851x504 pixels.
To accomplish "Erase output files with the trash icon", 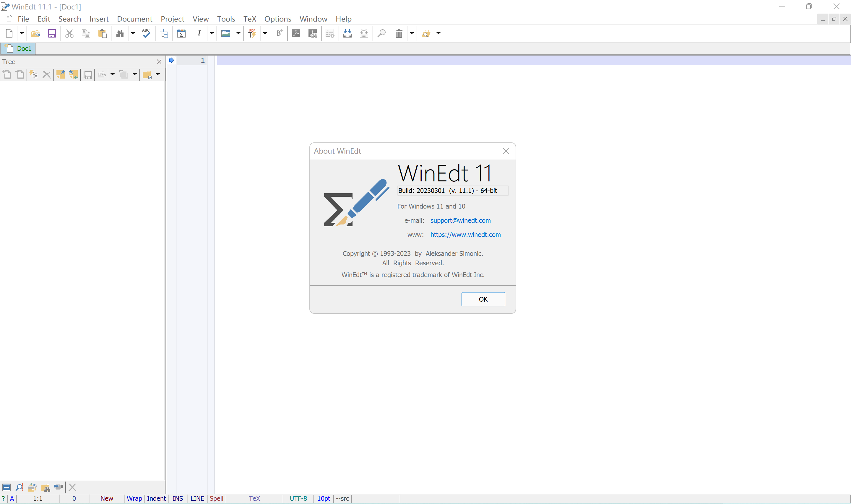I will point(399,33).
